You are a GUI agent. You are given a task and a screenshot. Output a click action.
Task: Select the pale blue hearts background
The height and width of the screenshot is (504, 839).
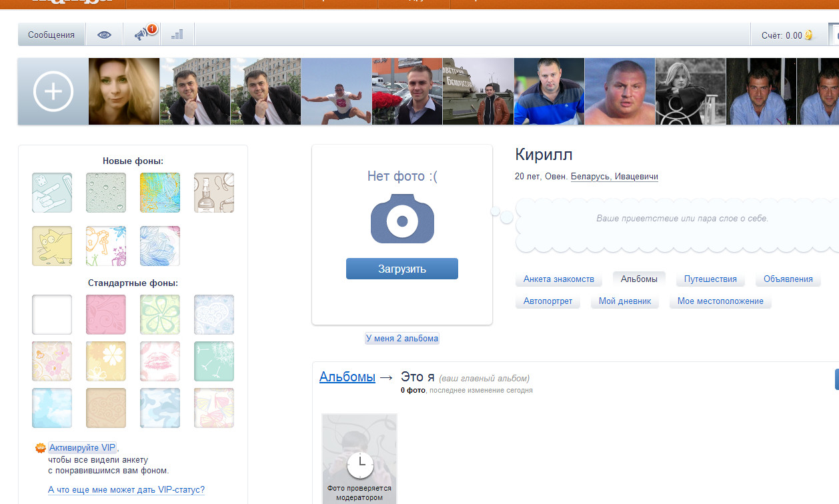pyautogui.click(x=214, y=315)
